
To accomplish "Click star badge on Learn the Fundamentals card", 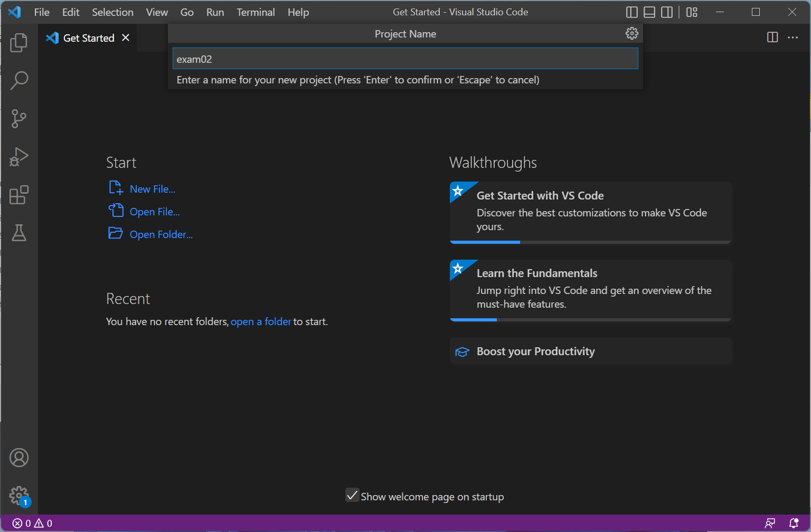I will pyautogui.click(x=458, y=268).
